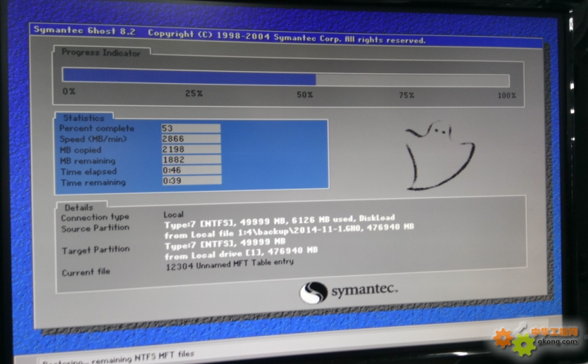Click the backup\2014-11-1.GHO file path line
The height and width of the screenshot is (364, 588).
(289, 231)
